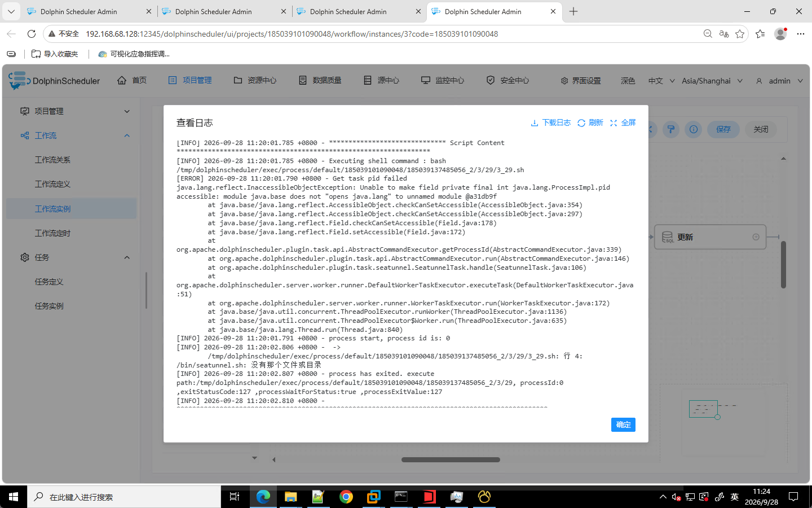Download the log file via 下载日志

click(556, 122)
